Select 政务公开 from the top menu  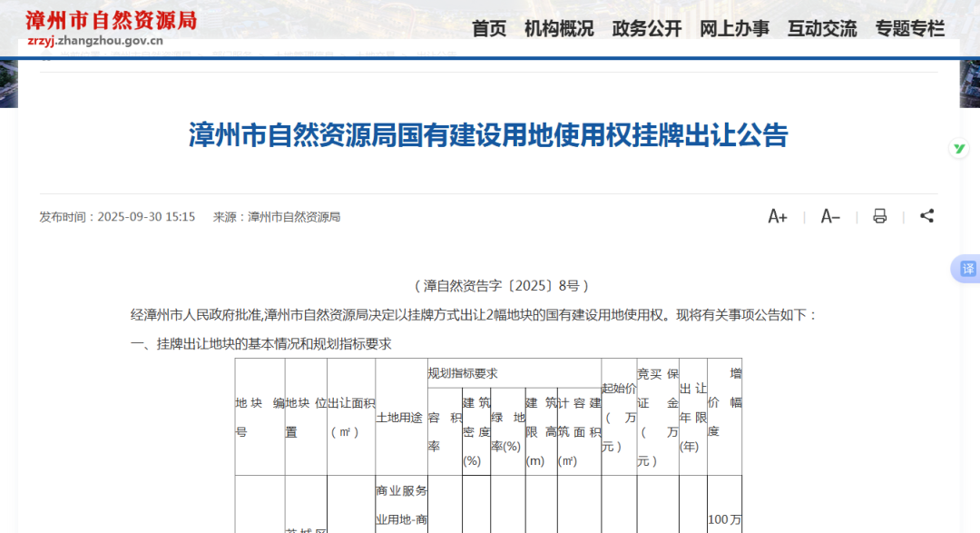647,28
